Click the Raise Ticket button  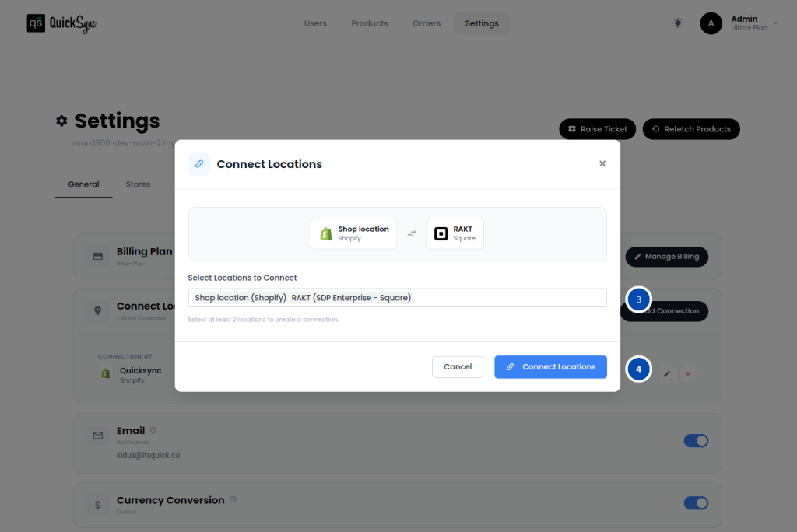click(597, 129)
